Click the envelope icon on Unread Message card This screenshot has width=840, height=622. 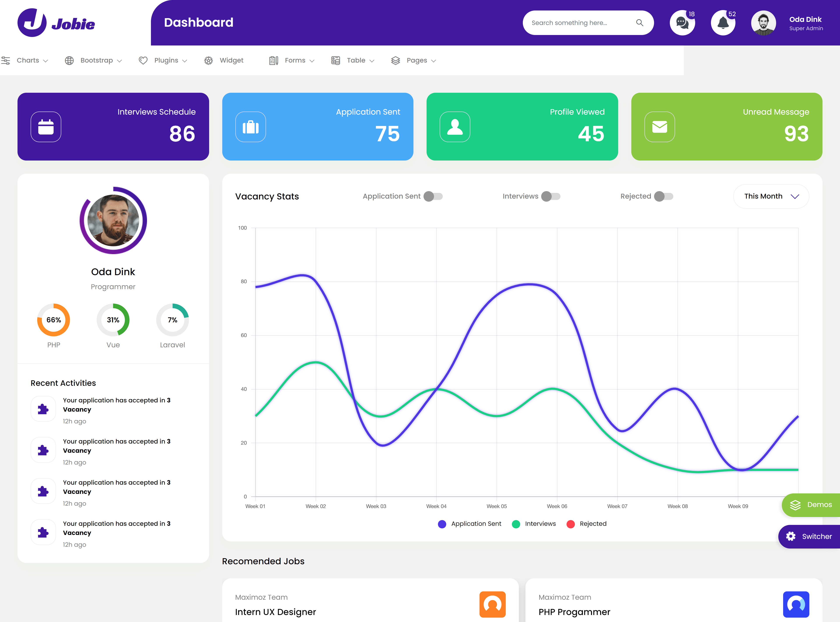(x=659, y=127)
